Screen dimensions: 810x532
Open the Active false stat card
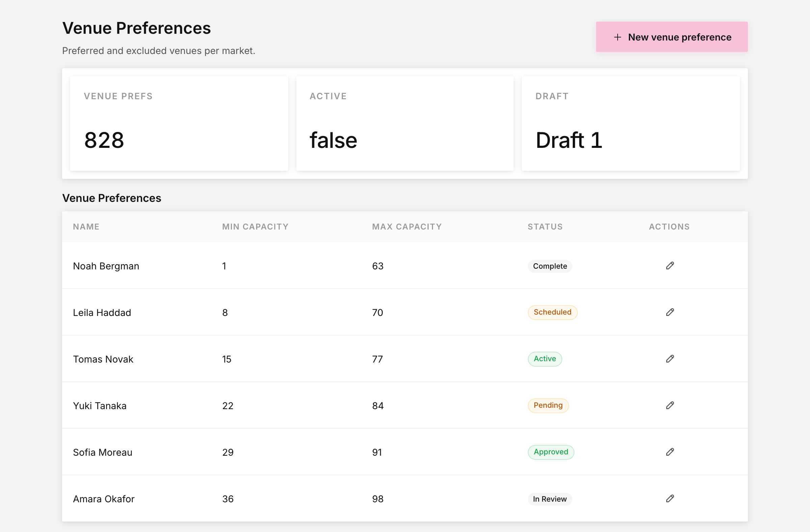point(405,124)
